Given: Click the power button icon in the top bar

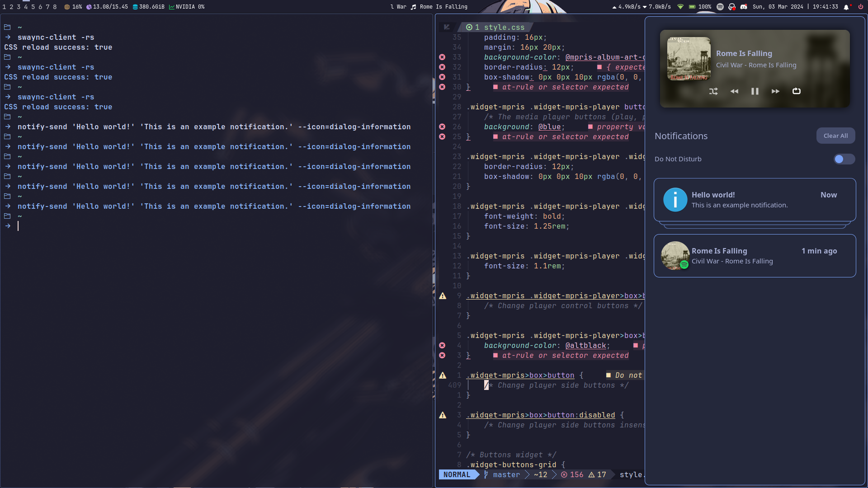Looking at the screenshot, I should 860,7.
